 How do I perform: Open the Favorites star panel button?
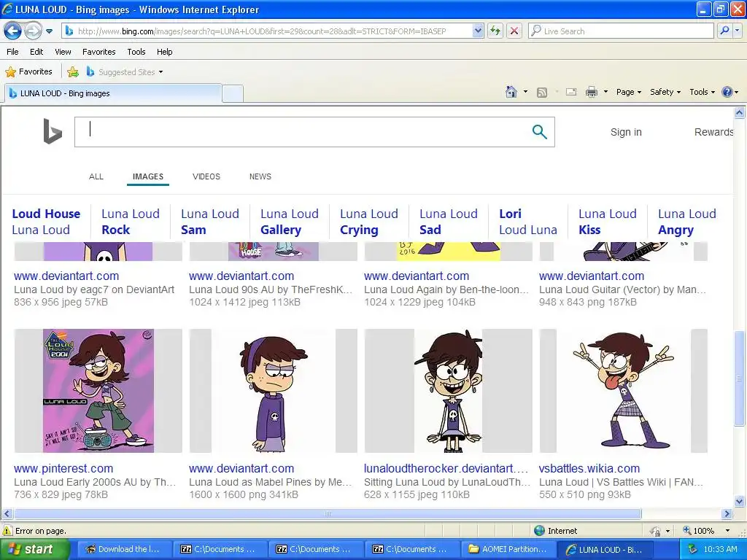pyautogui.click(x=28, y=72)
